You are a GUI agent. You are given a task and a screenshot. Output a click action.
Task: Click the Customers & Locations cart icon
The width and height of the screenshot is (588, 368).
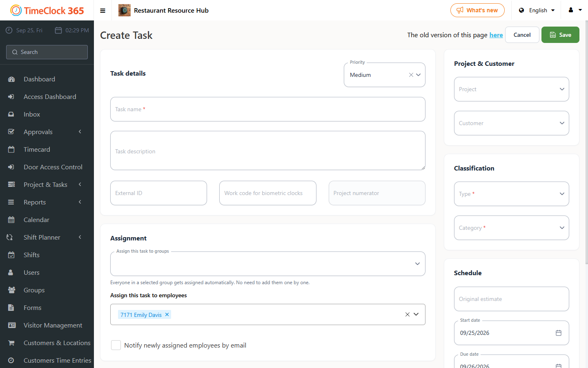(11, 343)
